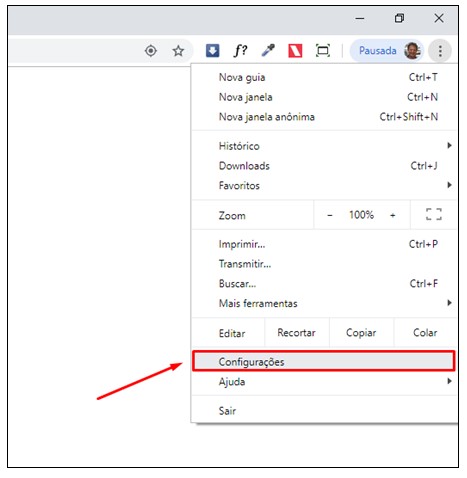Screen dimensions: 467x478
Task: Choose Nova janela from the menu
Action: (324, 97)
